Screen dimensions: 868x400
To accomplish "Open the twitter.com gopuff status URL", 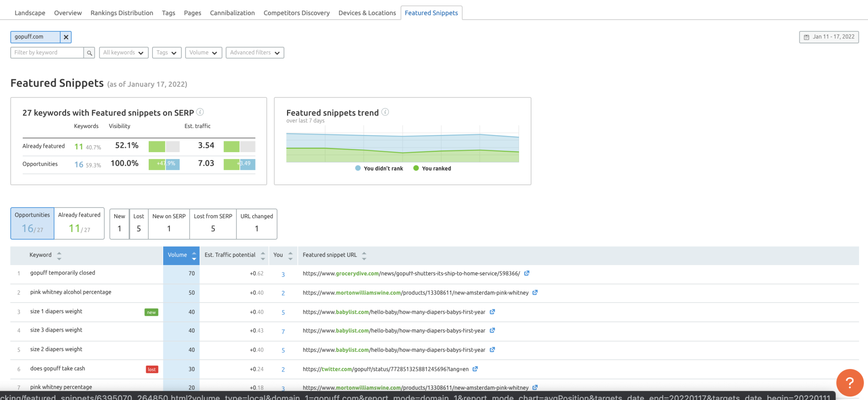I will 385,369.
